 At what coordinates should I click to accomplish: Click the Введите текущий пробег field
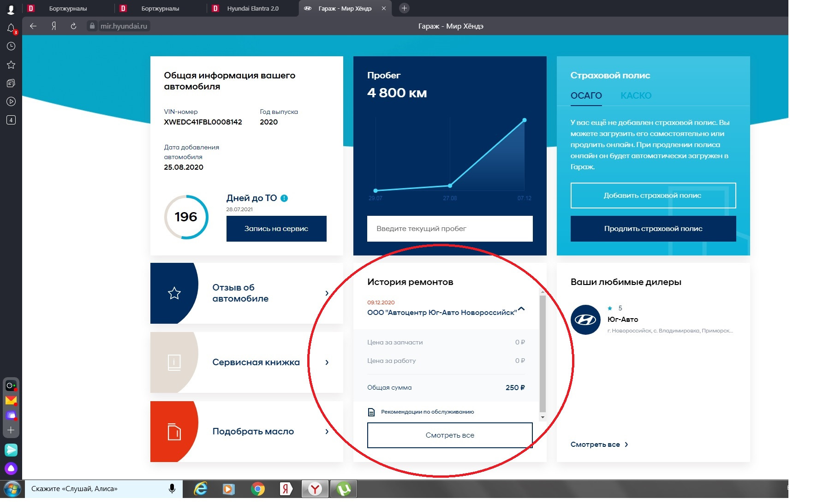[450, 229]
